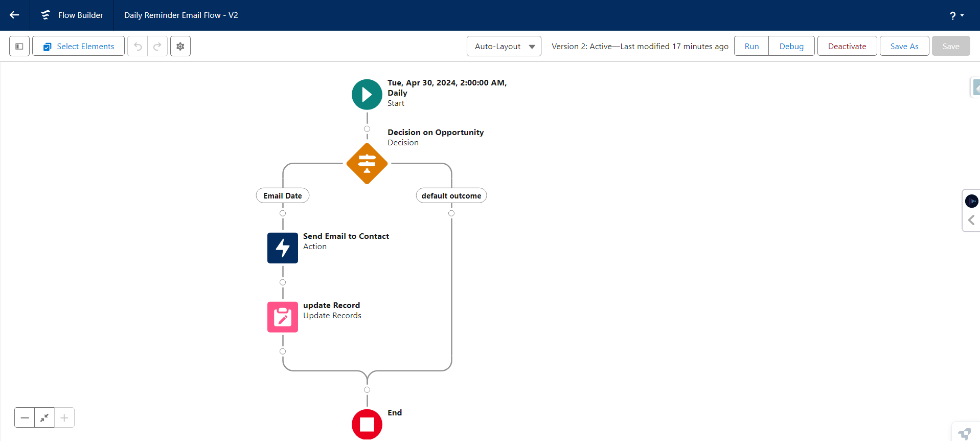Click the Email Date outcome label
Image resolution: width=980 pixels, height=441 pixels.
283,195
